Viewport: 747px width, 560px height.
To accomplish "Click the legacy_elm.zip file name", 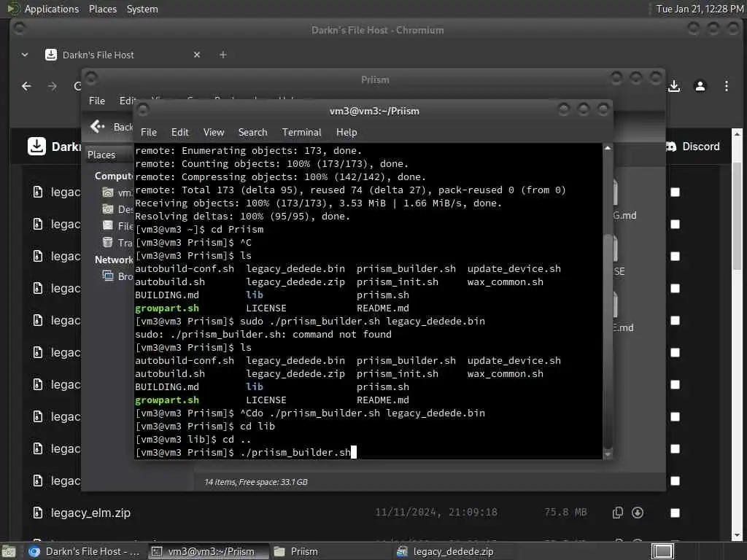I will (90, 513).
